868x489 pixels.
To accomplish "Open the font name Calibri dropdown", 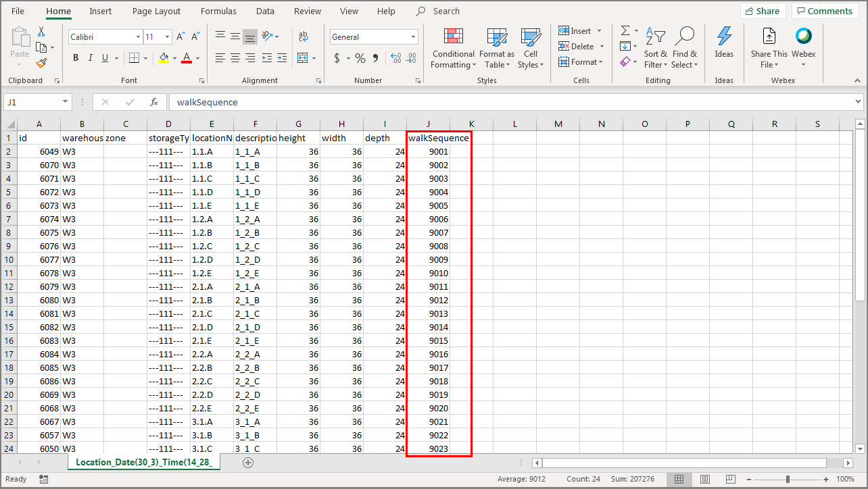I will (139, 37).
